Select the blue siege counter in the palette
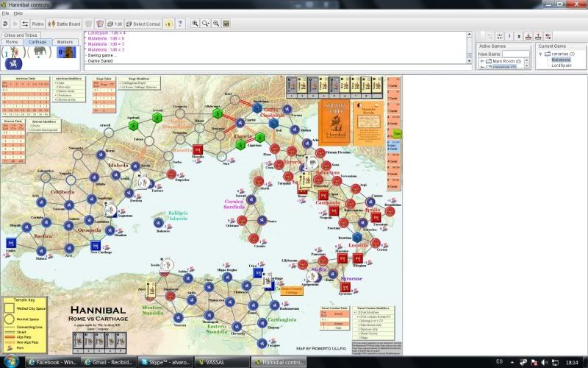The height and width of the screenshot is (368, 588). 66,52
